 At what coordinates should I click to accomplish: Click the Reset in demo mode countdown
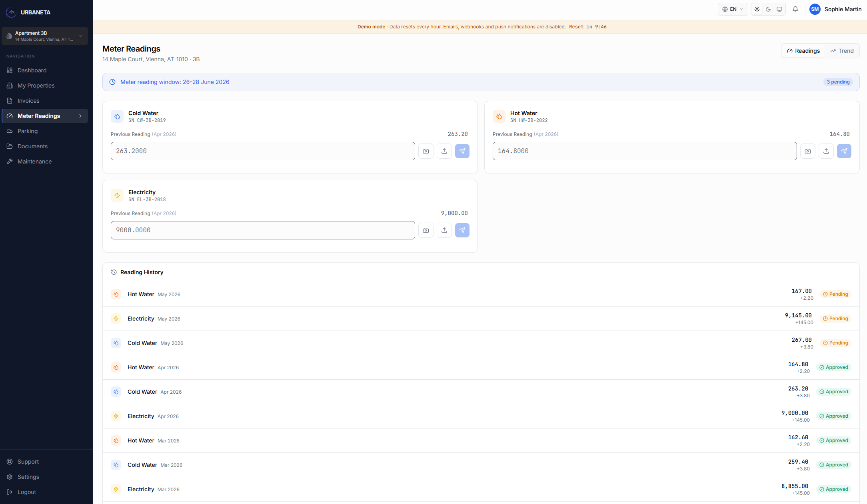(588, 27)
